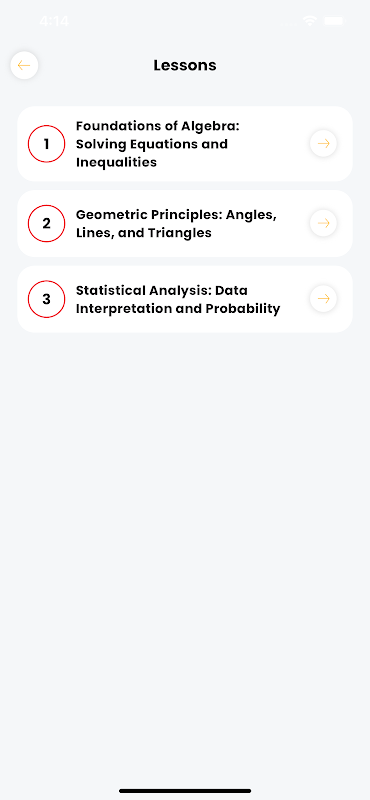Tap the Geometric Principles card background
The height and width of the screenshot is (800, 370).
pos(185,223)
